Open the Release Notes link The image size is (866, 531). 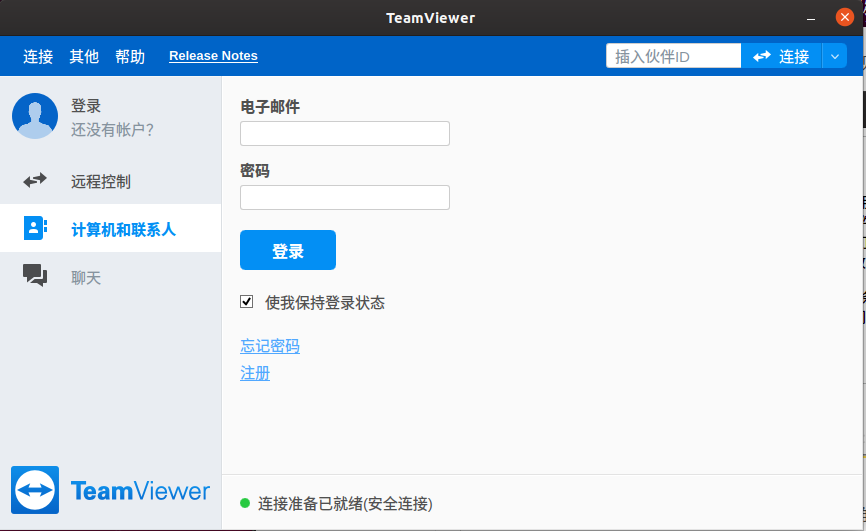coord(213,56)
